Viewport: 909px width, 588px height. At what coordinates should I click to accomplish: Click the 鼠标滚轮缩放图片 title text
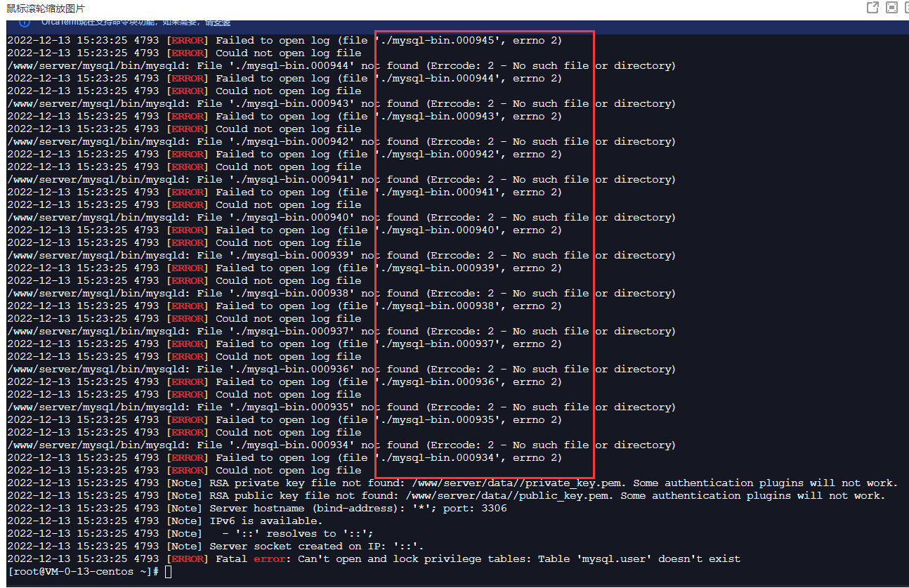coord(46,8)
